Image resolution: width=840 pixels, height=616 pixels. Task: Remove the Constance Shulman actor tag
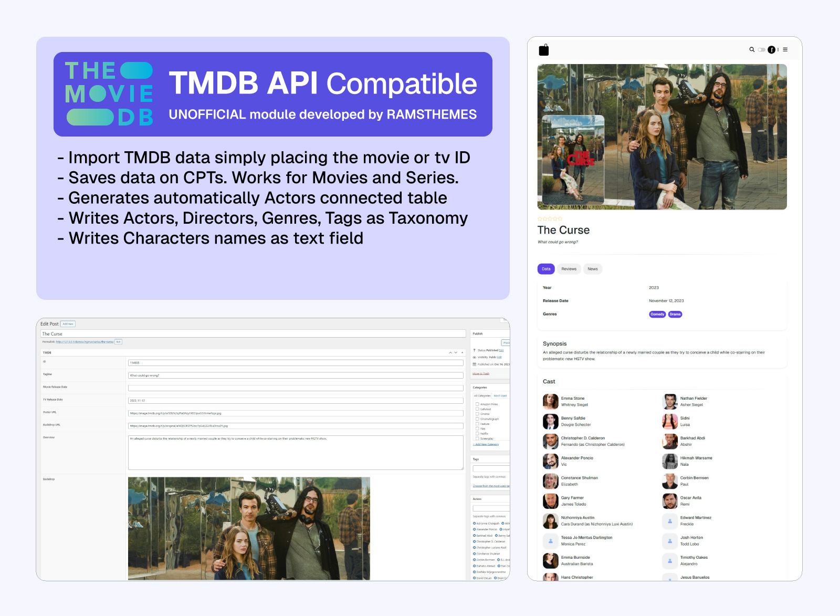point(475,554)
